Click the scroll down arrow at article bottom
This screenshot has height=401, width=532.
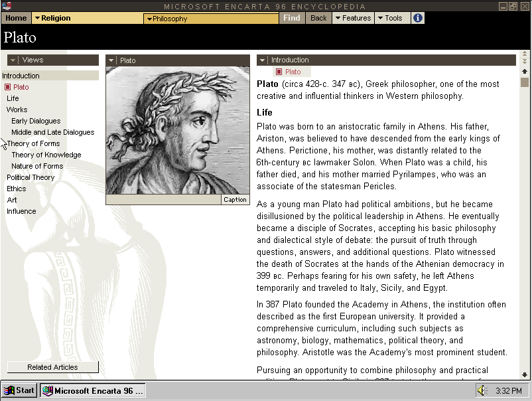tap(525, 374)
